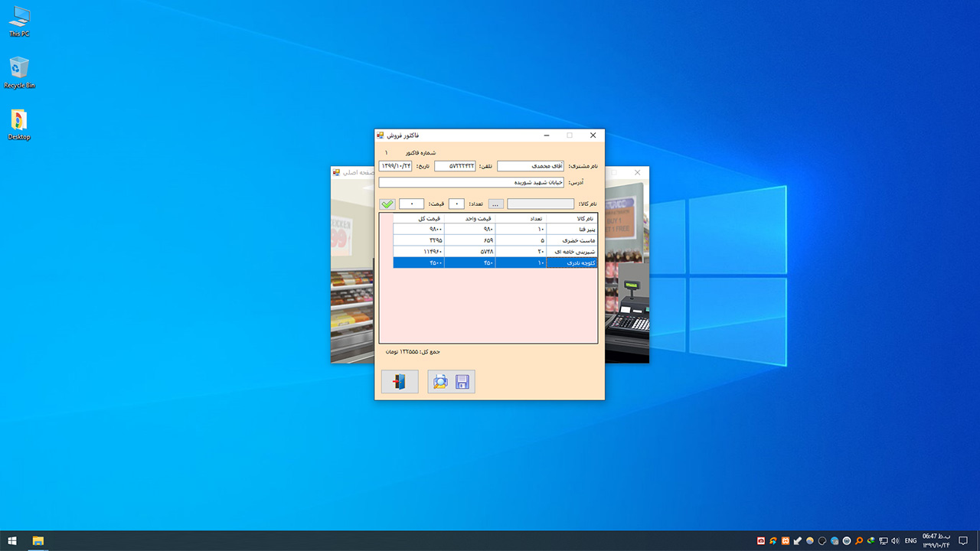This screenshot has width=980, height=551.
Task: Click the unit price cell '۵۷۴۸'
Action: (470, 251)
